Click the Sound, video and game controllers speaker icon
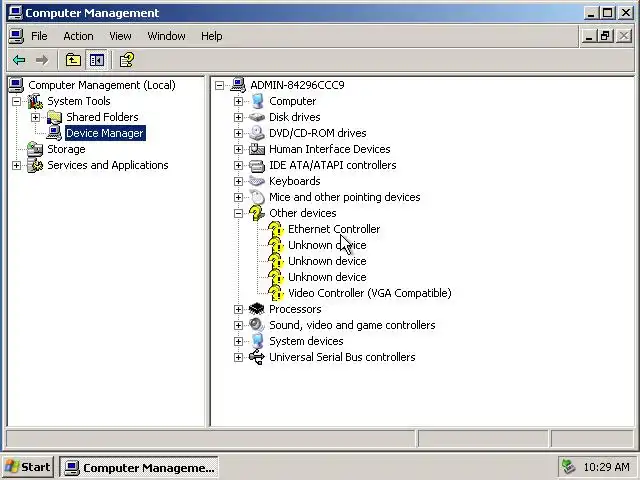Image resolution: width=640 pixels, height=480 pixels. [257, 325]
